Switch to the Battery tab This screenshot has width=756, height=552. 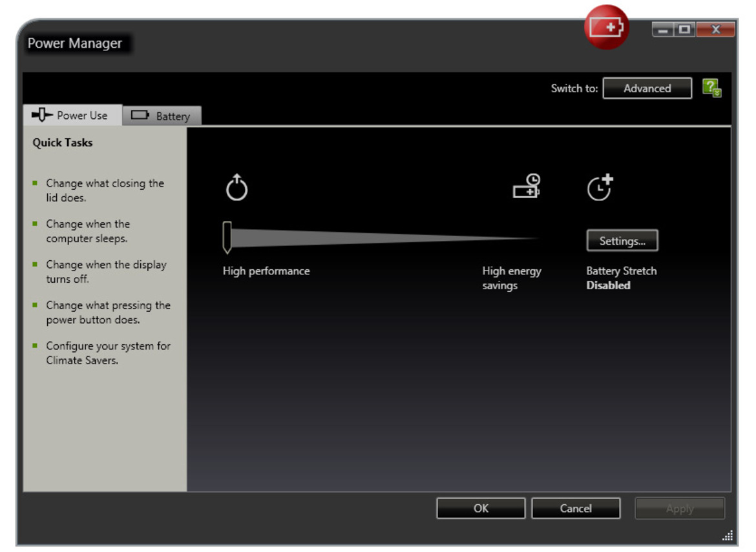(162, 116)
